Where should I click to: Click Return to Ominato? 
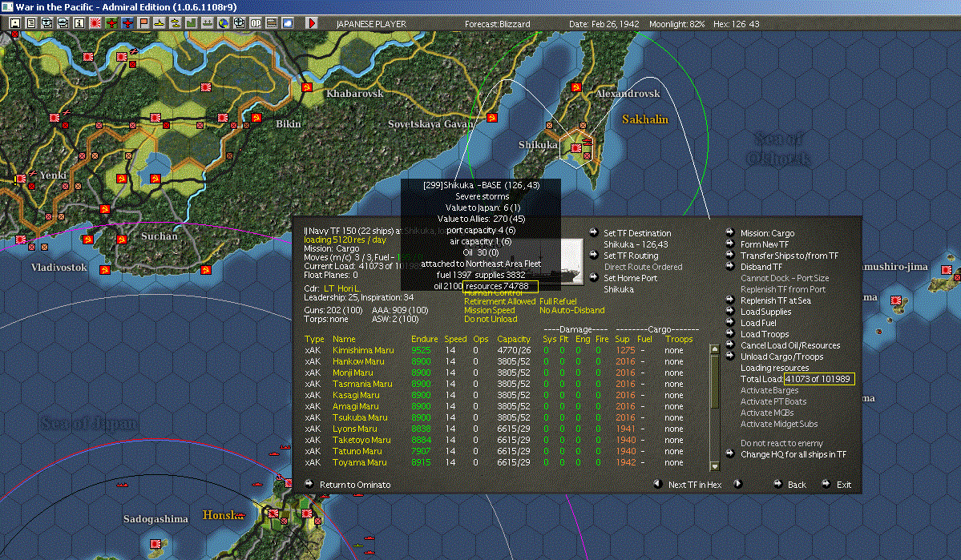(x=355, y=485)
